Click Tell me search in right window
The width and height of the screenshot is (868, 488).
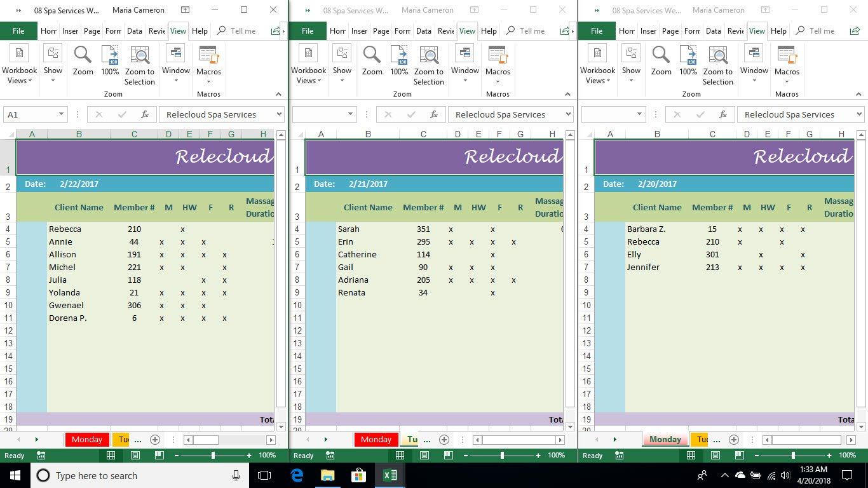(815, 30)
